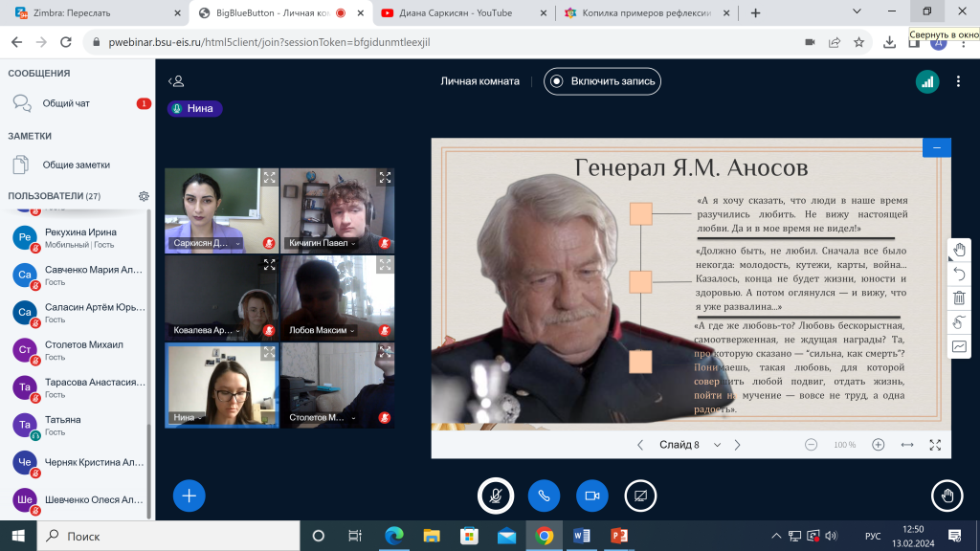Minimize the presentation with blue button
Screen dimensions: 980x551
click(x=937, y=147)
